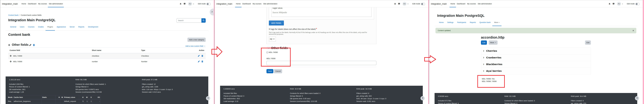The image size is (644, 104).
Task: Delete the Other fields category with trash icon
Action: coord(34,45)
